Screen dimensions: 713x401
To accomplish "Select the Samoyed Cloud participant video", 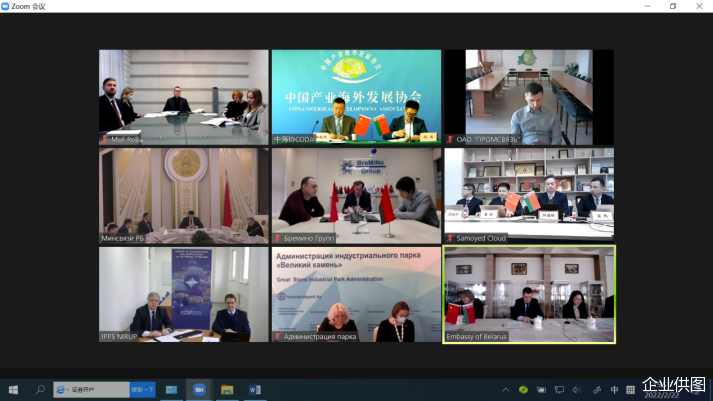I will click(529, 196).
